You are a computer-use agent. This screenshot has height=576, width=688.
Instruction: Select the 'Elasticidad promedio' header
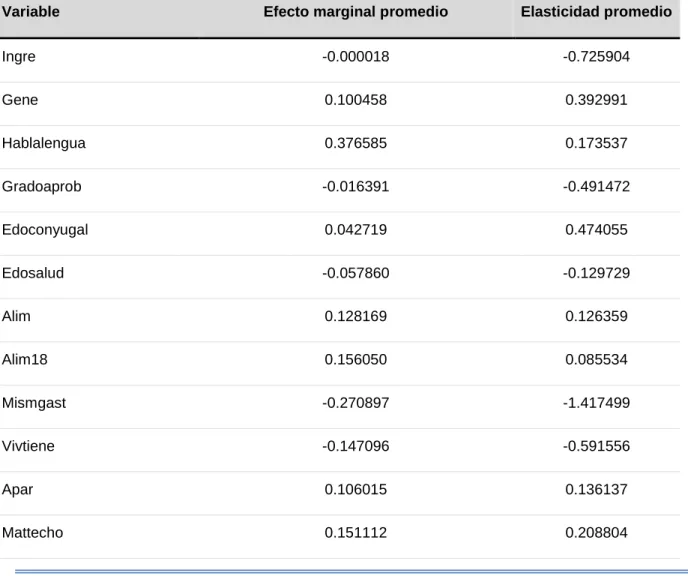tap(596, 12)
